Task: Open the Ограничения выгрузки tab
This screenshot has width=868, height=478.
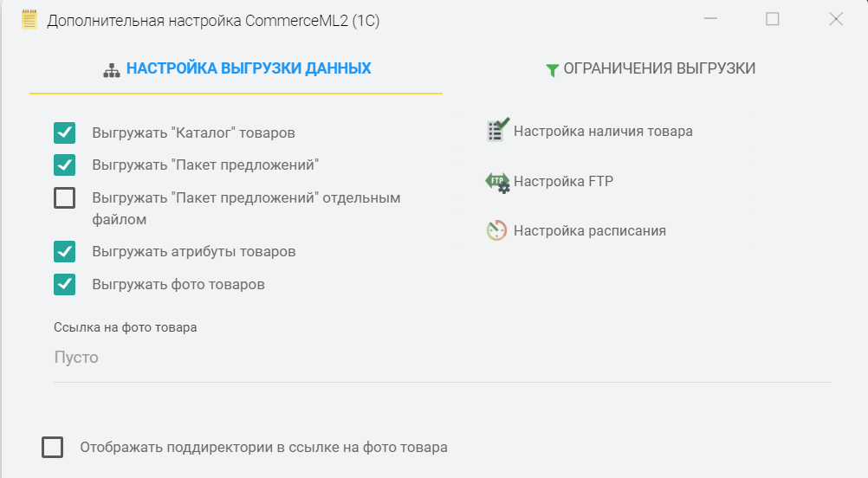Action: [x=659, y=68]
